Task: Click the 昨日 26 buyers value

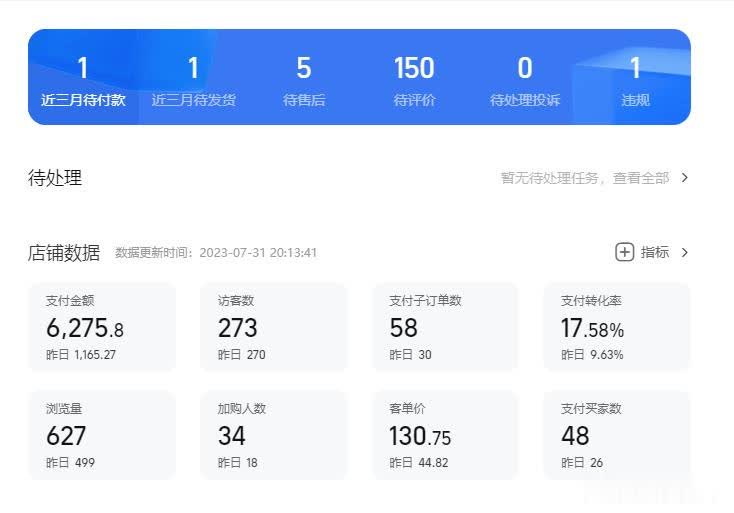Action: pos(582,463)
